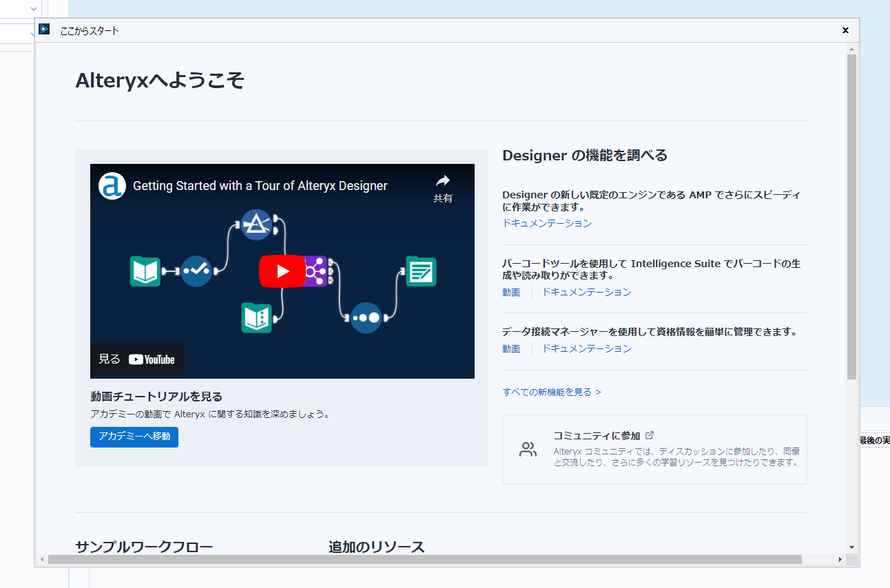Click the community people icon in the participation card
The width and height of the screenshot is (890, 588).
[527, 448]
